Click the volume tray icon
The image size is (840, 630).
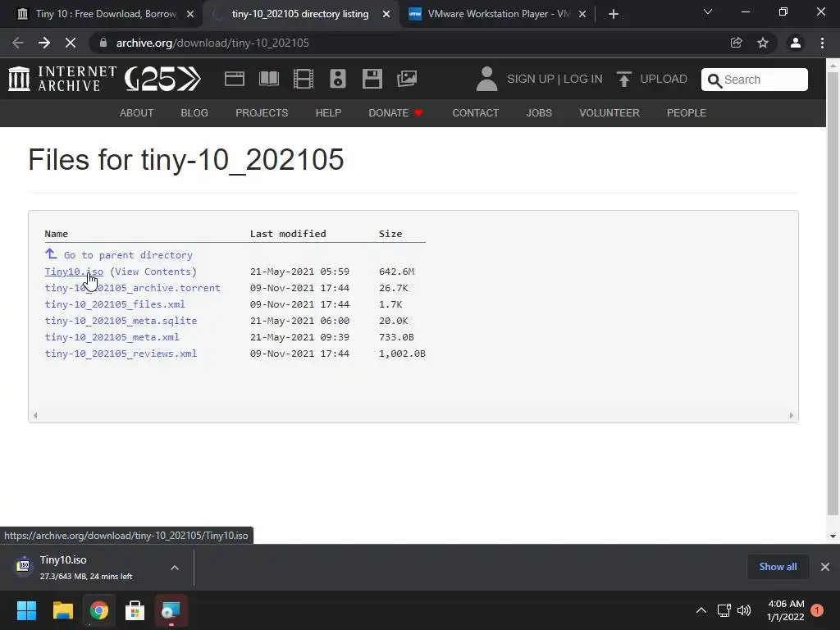[744, 610]
